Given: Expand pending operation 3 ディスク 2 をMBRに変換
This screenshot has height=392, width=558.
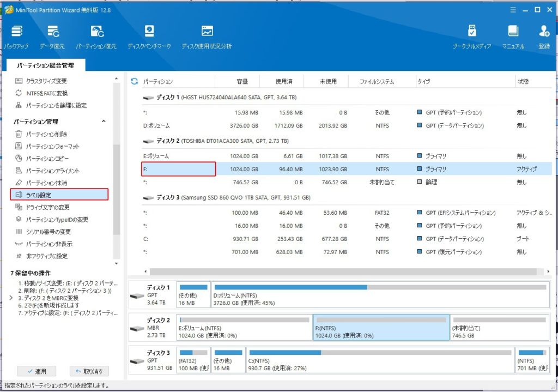Looking at the screenshot, I should pos(12,298).
